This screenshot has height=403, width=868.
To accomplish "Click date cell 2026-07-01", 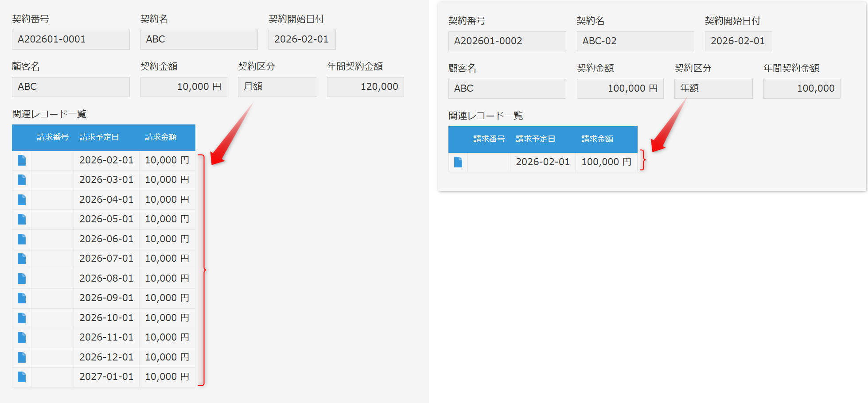I will (x=107, y=259).
